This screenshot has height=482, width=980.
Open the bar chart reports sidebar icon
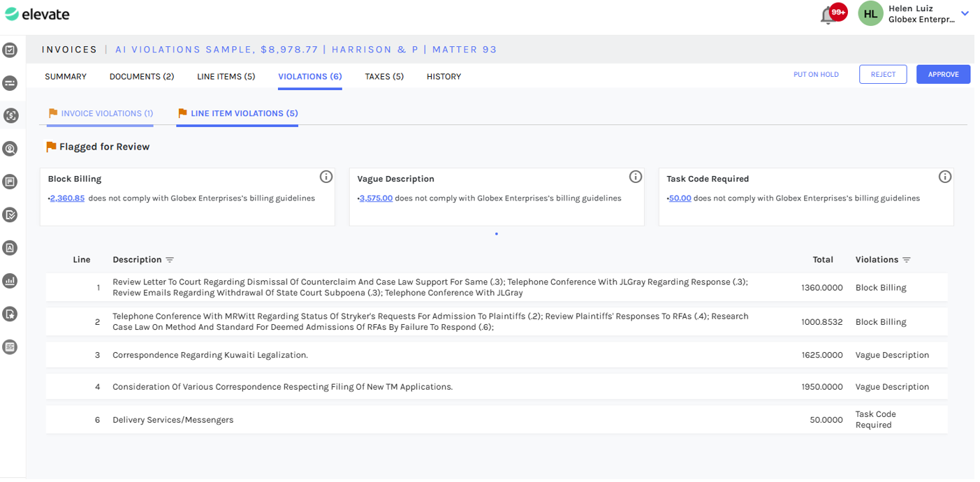(x=10, y=281)
